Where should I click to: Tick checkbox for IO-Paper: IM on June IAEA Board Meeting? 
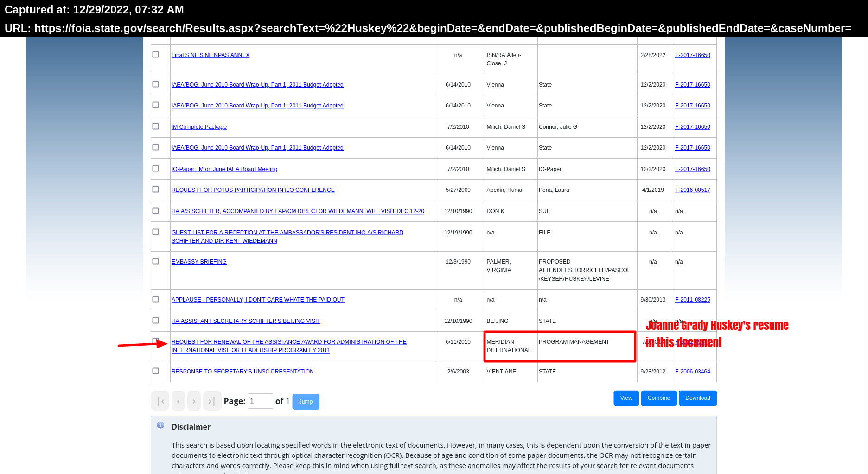pyautogui.click(x=156, y=169)
